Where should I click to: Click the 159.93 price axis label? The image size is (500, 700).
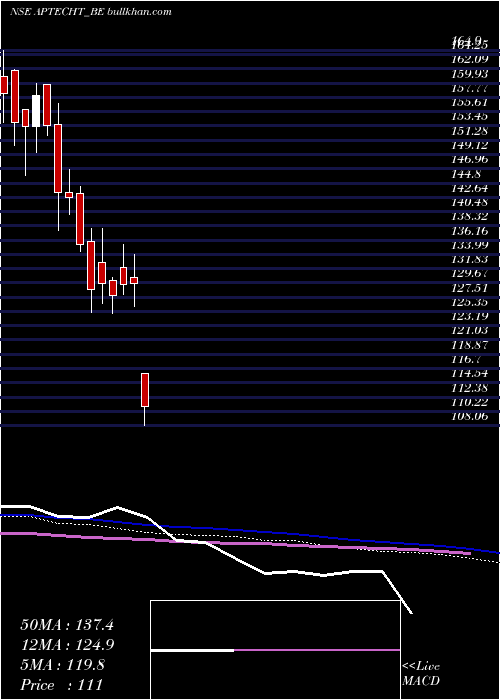point(470,73)
